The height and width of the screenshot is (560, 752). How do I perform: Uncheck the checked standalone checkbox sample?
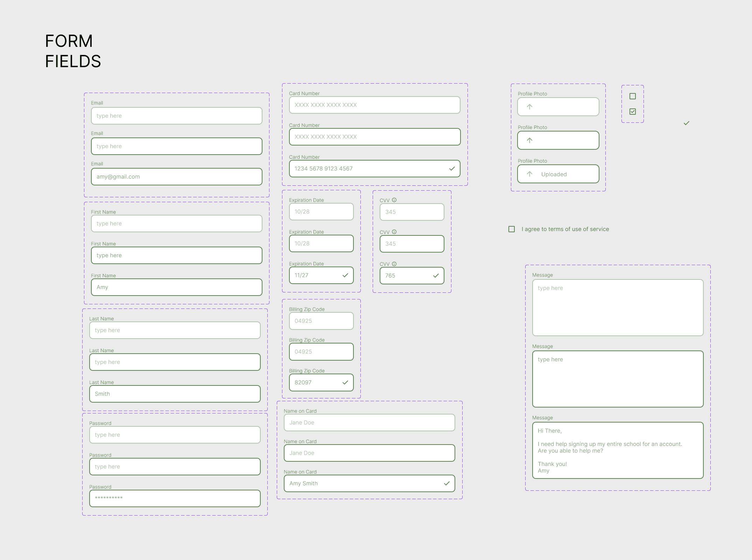click(632, 112)
